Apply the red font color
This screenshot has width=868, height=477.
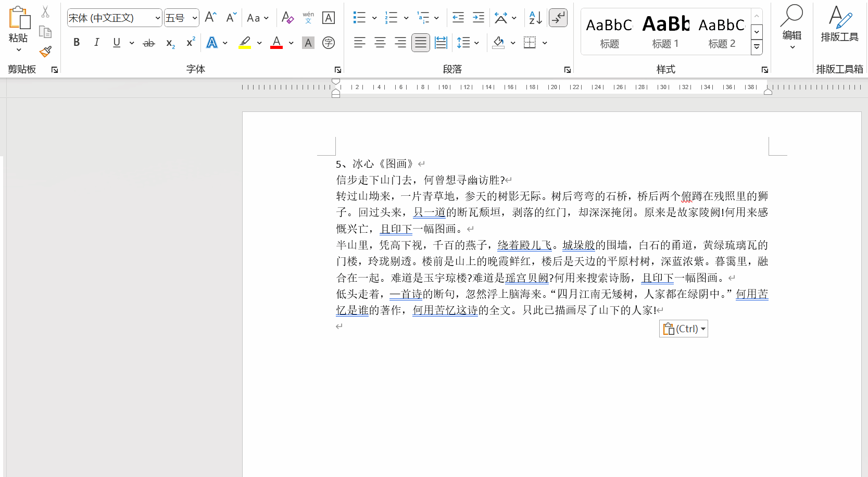point(276,43)
